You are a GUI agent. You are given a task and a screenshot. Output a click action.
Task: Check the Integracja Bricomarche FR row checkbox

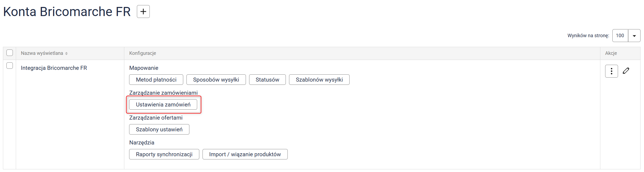click(10, 66)
